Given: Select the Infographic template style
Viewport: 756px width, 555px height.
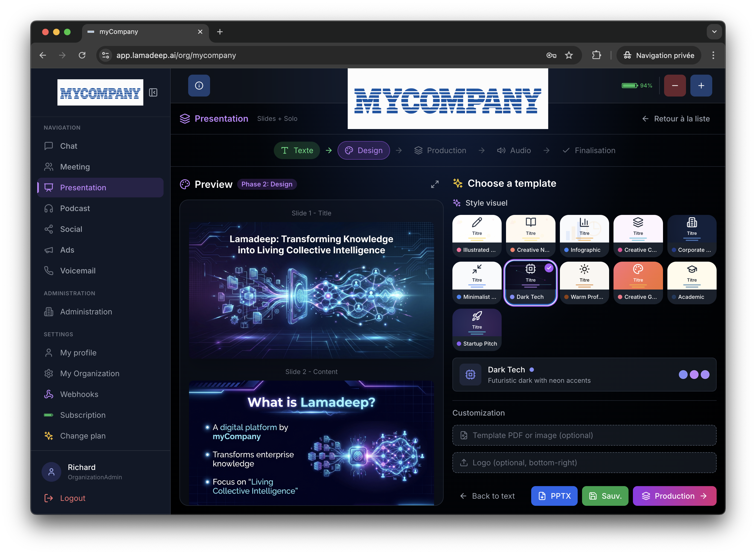Looking at the screenshot, I should [x=584, y=236].
